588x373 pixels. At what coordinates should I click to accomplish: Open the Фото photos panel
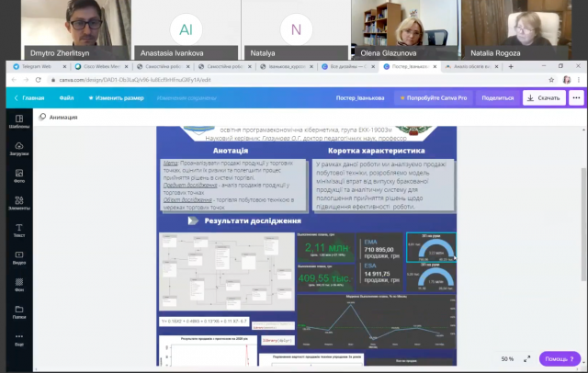19,176
